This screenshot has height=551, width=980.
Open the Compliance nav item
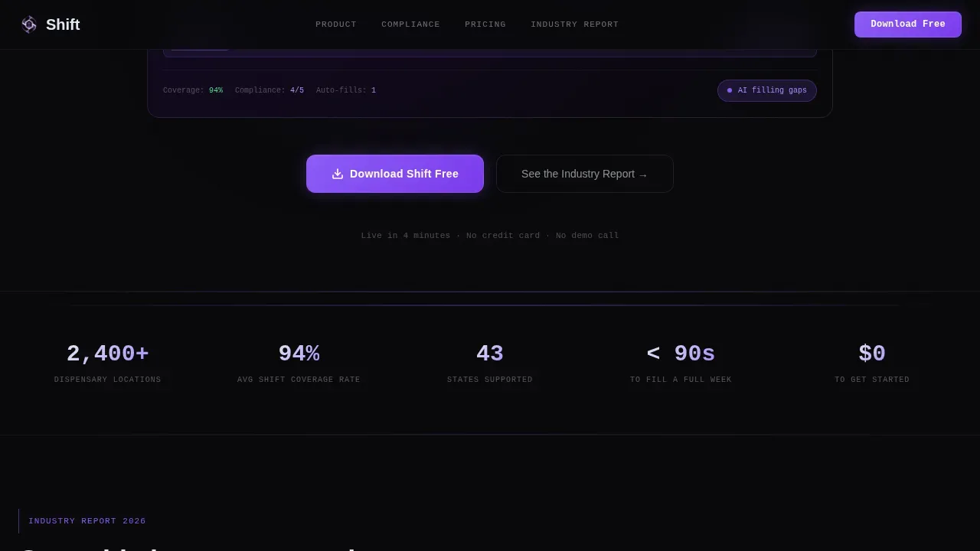click(410, 24)
